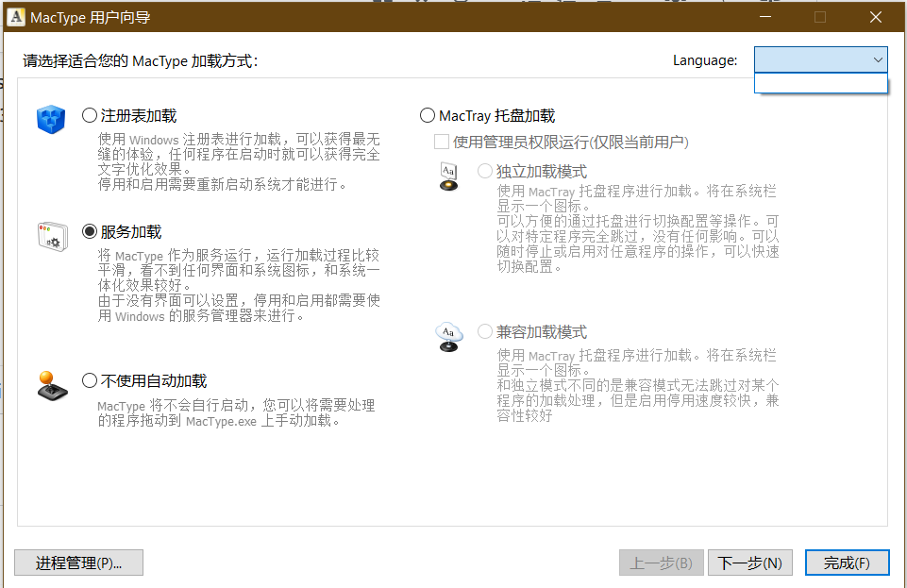The width and height of the screenshot is (907, 588).
Task: Close the MacType 用户向导 window
Action: [876, 17]
